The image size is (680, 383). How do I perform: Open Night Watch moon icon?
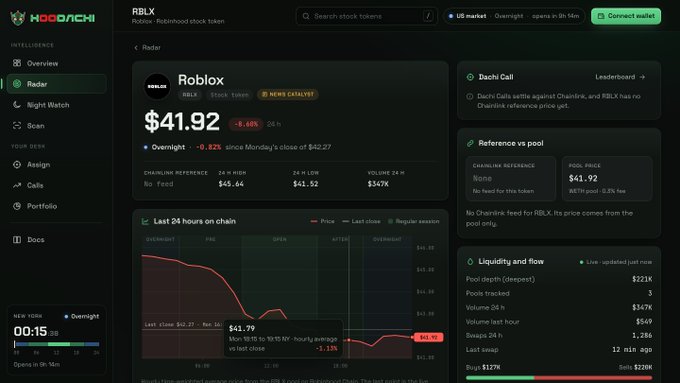tap(17, 105)
